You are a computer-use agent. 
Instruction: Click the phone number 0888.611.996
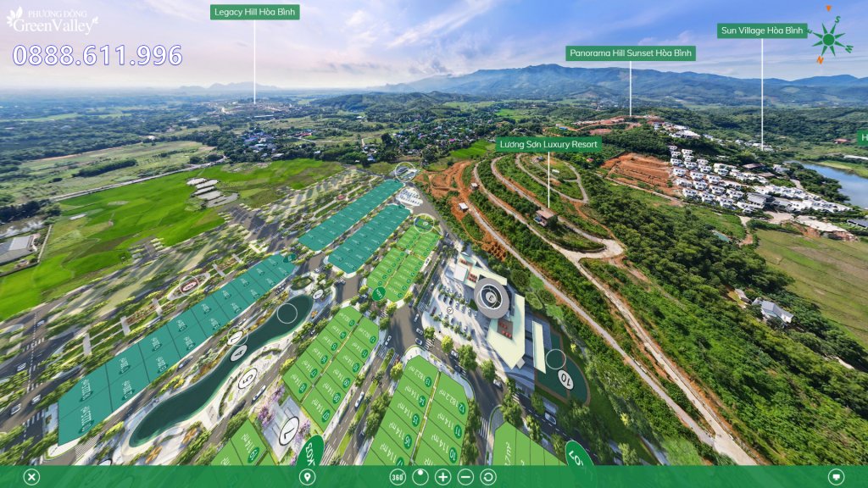pyautogui.click(x=97, y=55)
